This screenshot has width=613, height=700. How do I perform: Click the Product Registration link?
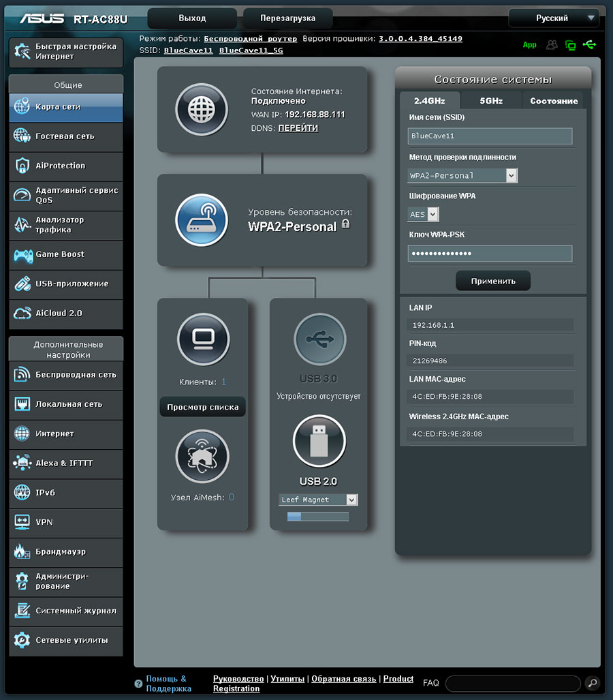[313, 684]
